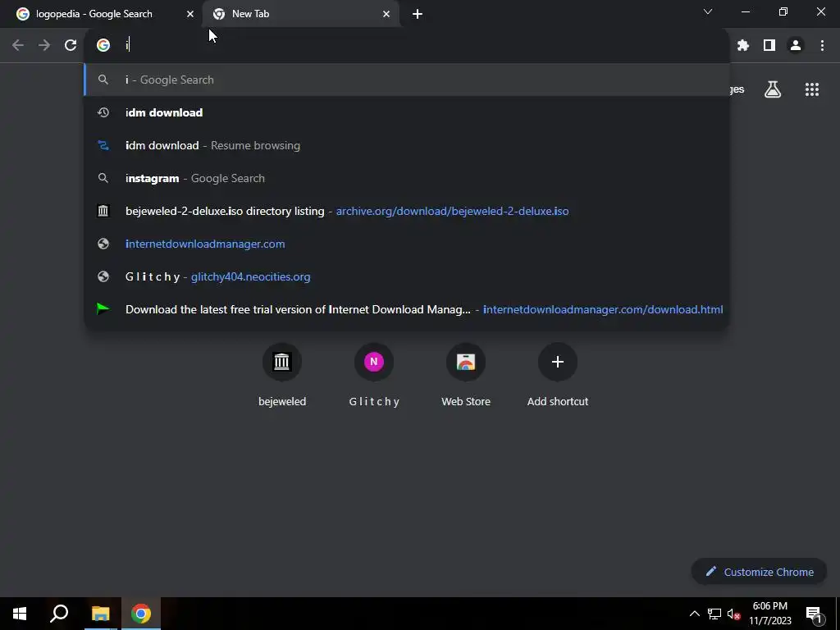
Task: Open the profile avatar icon
Action: click(x=796, y=46)
